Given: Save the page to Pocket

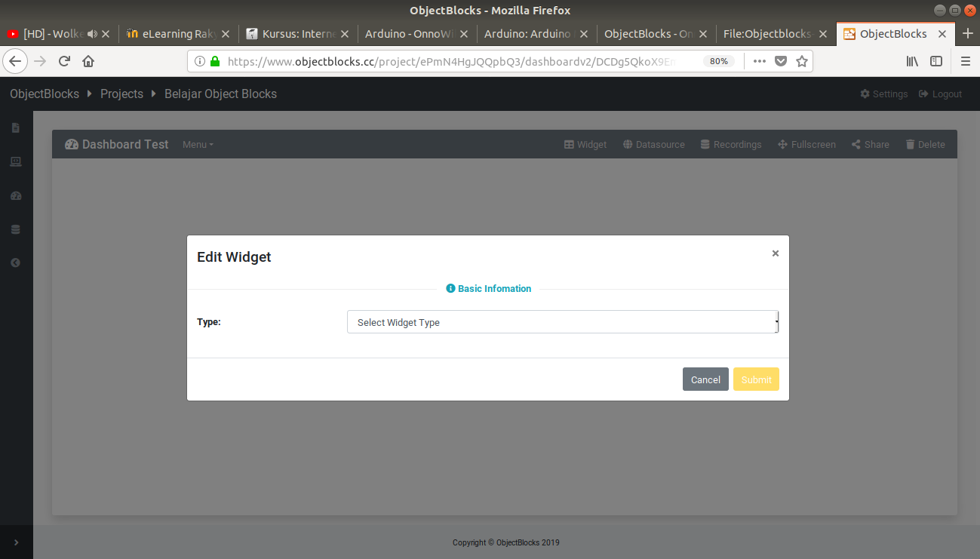Looking at the screenshot, I should (x=782, y=61).
